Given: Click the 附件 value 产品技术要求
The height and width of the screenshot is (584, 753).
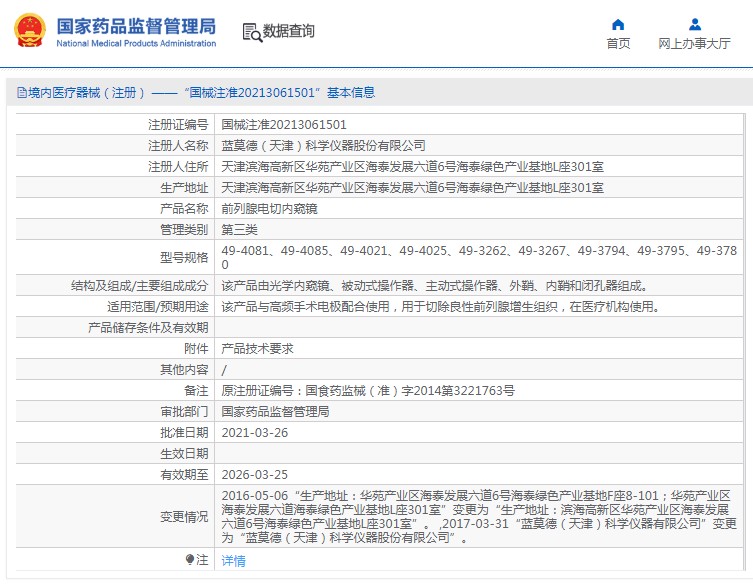Looking at the screenshot, I should 257,349.
